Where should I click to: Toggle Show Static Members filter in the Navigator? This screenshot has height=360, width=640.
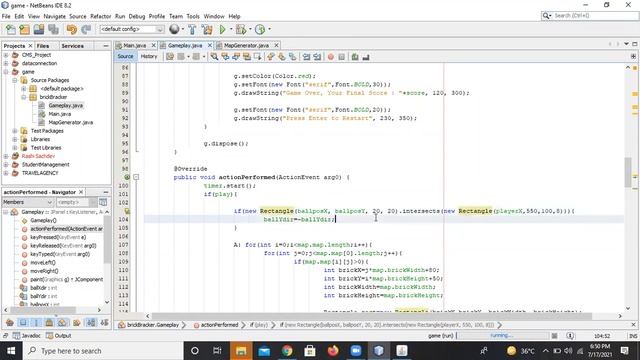[36, 322]
